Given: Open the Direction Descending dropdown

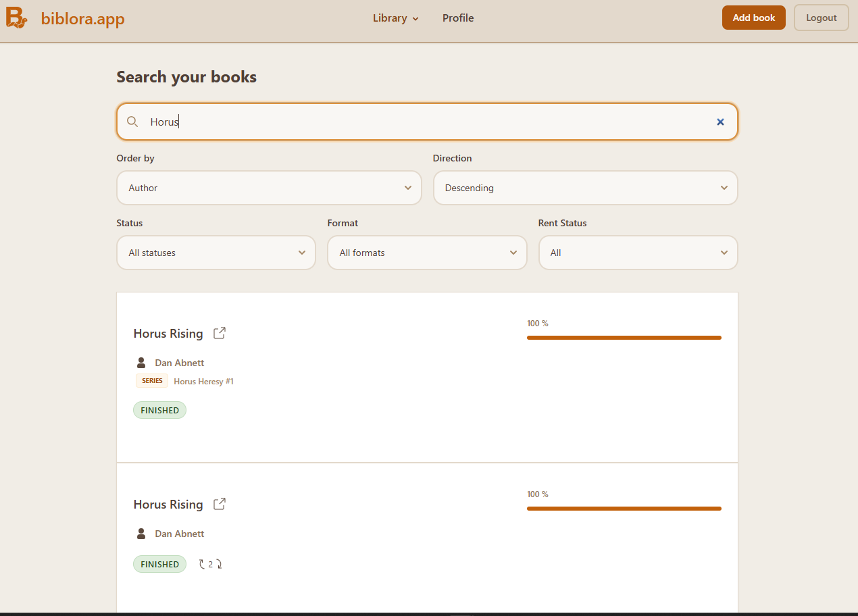Looking at the screenshot, I should click(x=585, y=188).
